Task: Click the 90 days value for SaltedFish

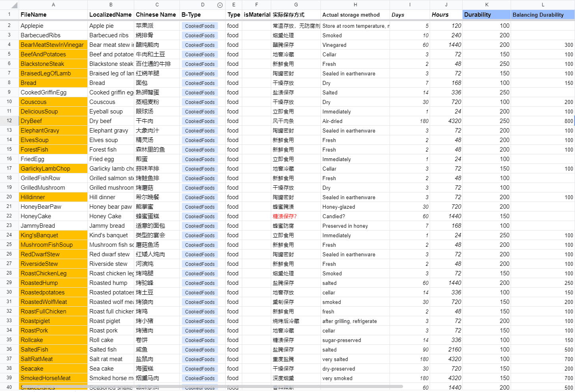Action: click(410, 350)
